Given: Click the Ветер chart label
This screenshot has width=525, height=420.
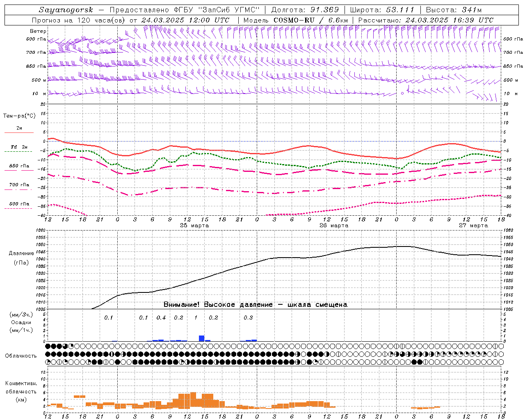Looking at the screenshot, I should click(x=38, y=31).
